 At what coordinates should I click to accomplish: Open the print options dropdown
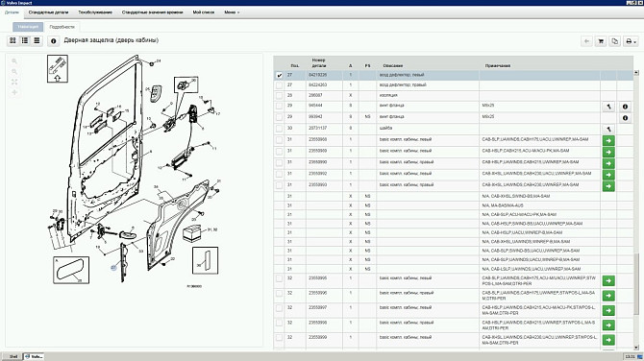point(631,41)
